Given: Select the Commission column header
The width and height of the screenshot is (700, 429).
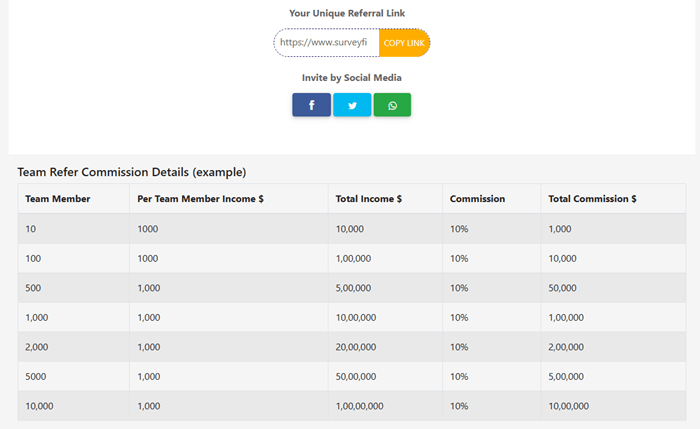Looking at the screenshot, I should pos(477,199).
